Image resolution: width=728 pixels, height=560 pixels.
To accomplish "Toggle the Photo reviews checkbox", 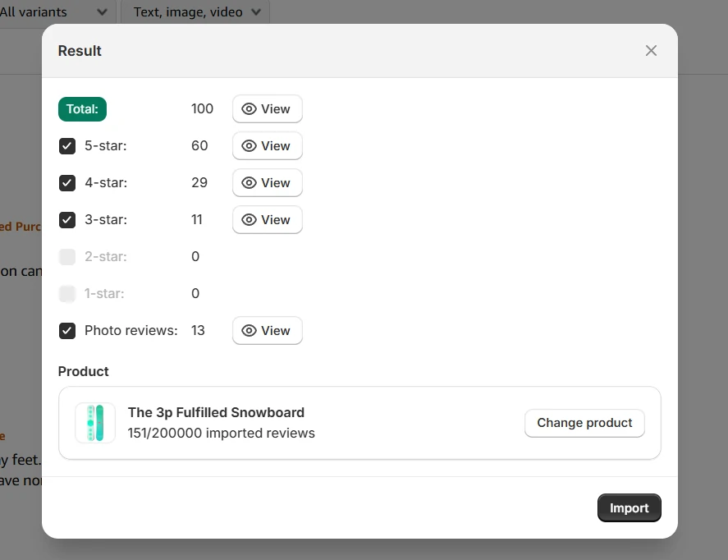I will [x=67, y=331].
